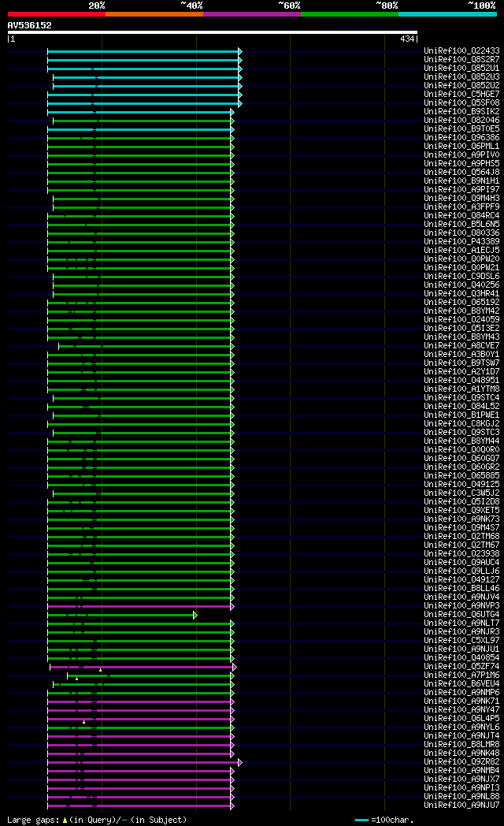Select the UniRef100_A9NPI3 label
Image resolution: width=504 pixels, height=826 pixels.
tap(461, 788)
